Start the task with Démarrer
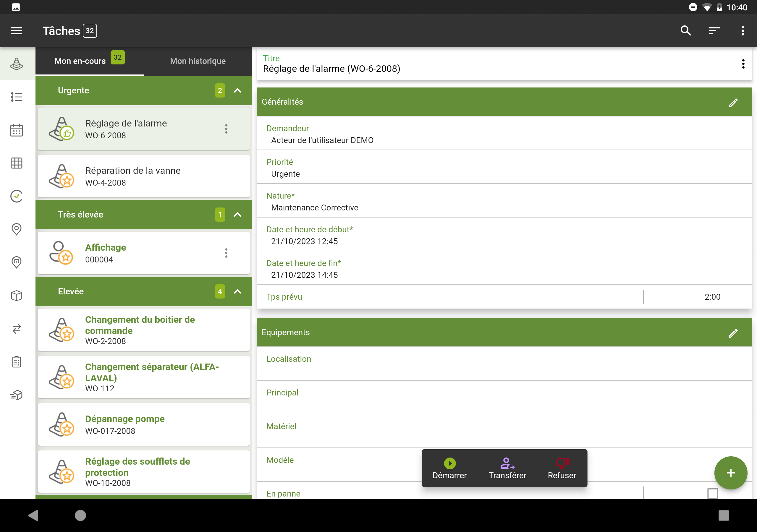Viewport: 757px width, 532px height. (x=449, y=468)
